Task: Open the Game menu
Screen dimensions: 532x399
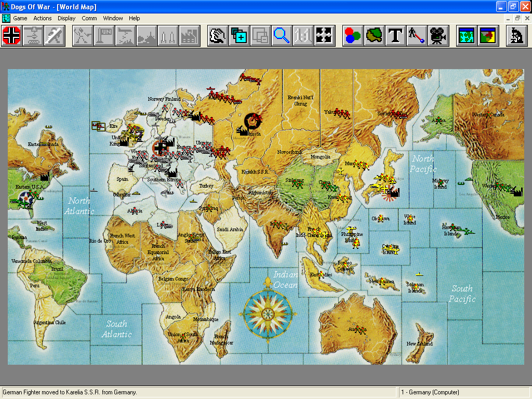Action: coord(20,18)
